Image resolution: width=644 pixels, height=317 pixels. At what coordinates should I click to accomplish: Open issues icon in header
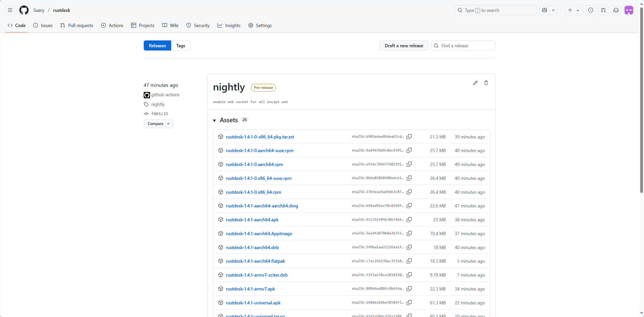[x=591, y=10]
